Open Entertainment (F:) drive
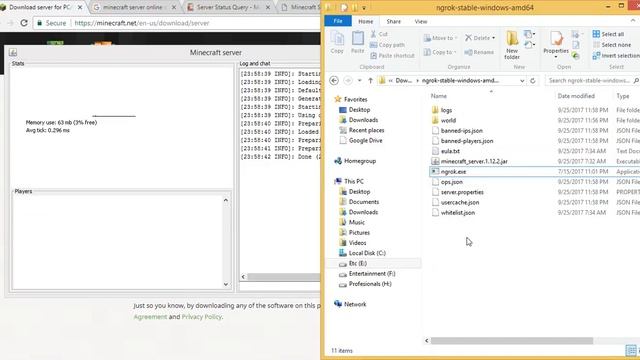The width and height of the screenshot is (640, 360). point(372,273)
